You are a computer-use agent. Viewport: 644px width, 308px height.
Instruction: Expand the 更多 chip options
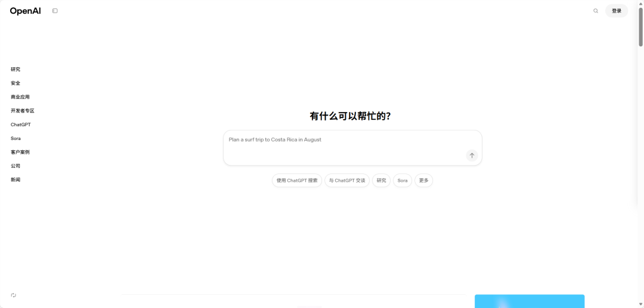tap(423, 181)
